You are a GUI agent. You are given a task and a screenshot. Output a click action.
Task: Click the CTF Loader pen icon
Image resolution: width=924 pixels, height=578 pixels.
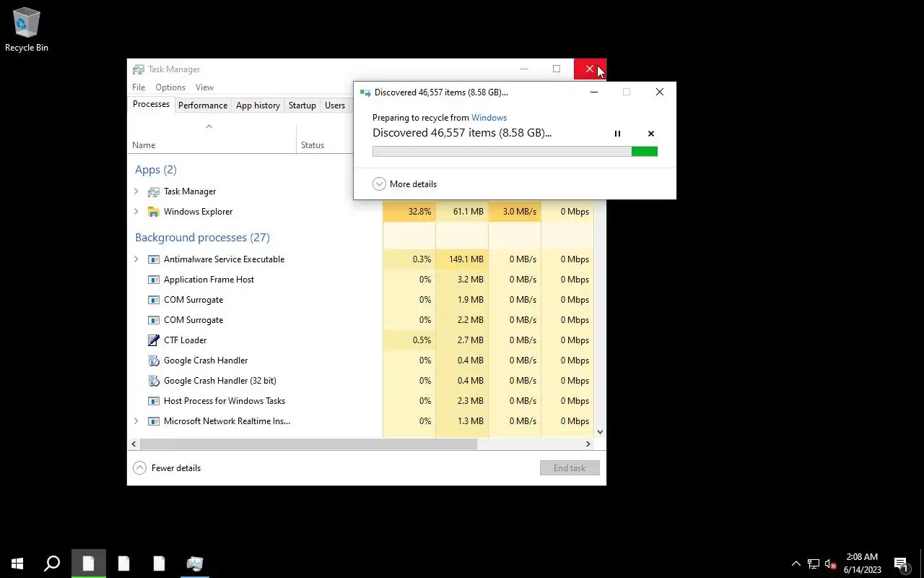coord(153,340)
